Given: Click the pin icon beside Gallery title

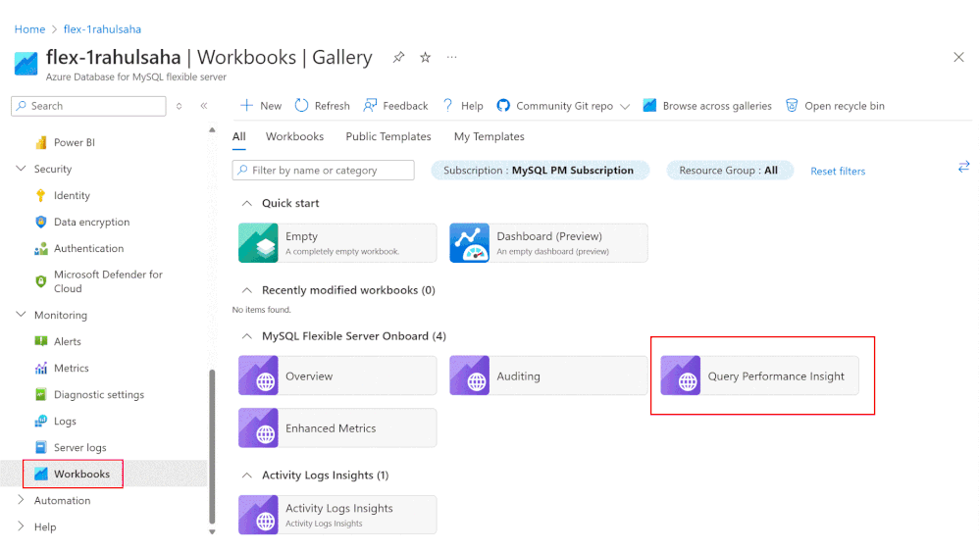Looking at the screenshot, I should tap(398, 58).
